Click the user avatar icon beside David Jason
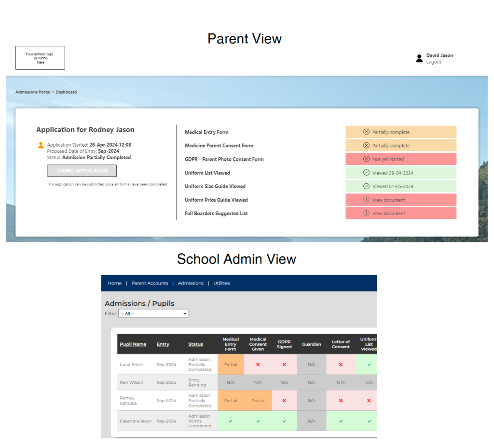This screenshot has width=494, height=448. click(x=419, y=58)
